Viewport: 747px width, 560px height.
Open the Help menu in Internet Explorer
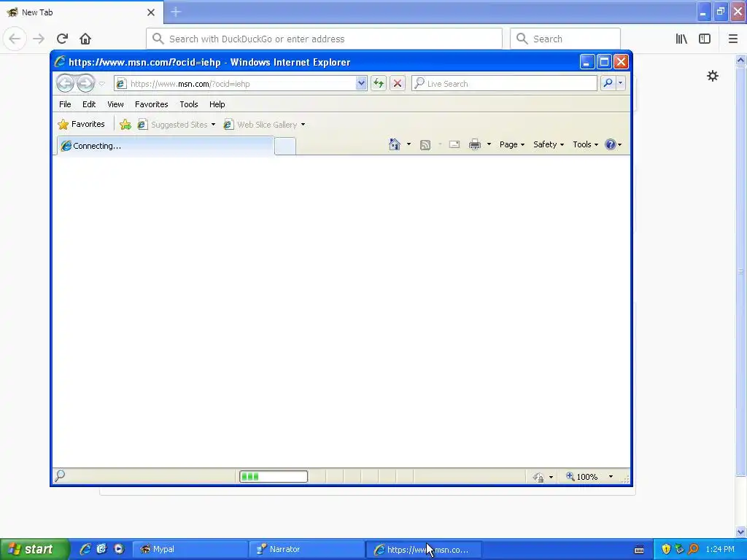tap(217, 104)
